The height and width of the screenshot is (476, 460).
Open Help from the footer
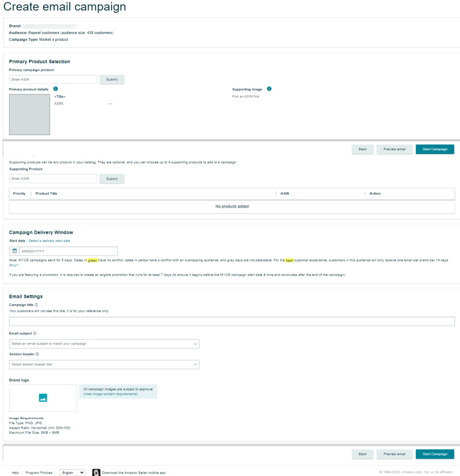coord(15,472)
